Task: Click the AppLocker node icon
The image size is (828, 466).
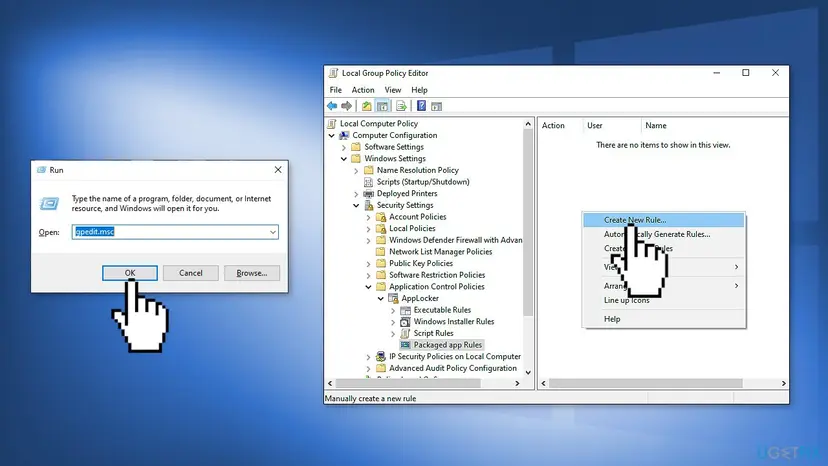Action: [x=393, y=298]
